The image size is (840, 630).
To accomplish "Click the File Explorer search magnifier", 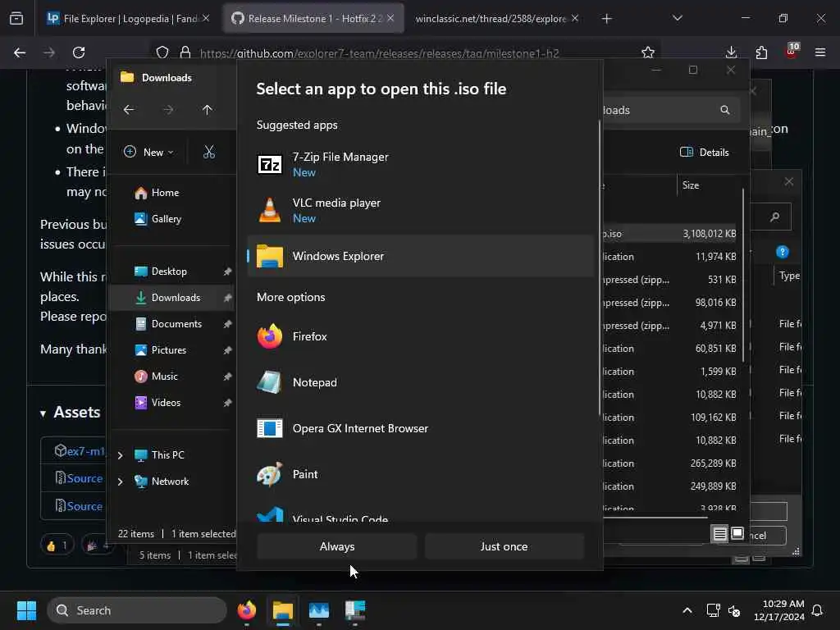I will (725, 110).
